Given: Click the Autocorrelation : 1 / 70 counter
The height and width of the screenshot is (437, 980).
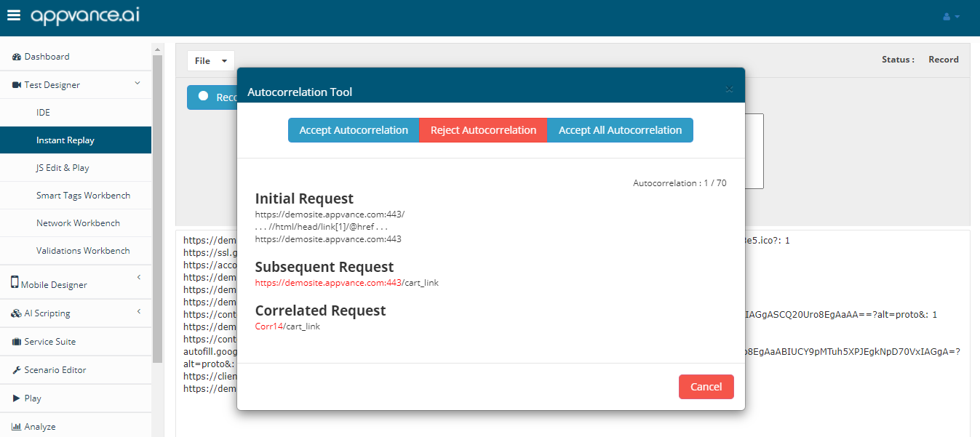Looking at the screenshot, I should point(680,183).
